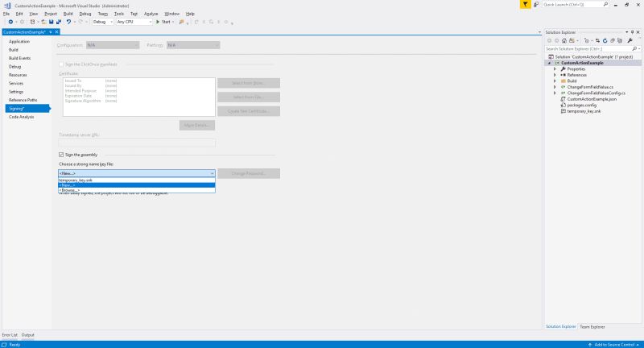Open the Project menu

pyautogui.click(x=51, y=14)
